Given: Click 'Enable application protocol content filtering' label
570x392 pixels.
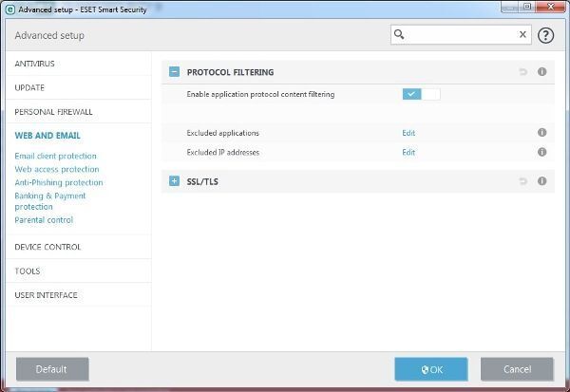Looking at the screenshot, I should [x=260, y=94].
